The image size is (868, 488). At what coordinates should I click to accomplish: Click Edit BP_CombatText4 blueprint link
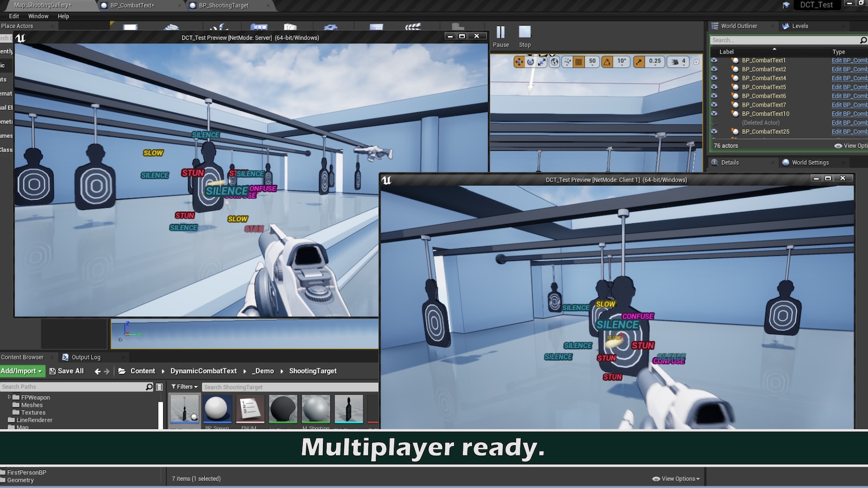[x=849, y=78]
